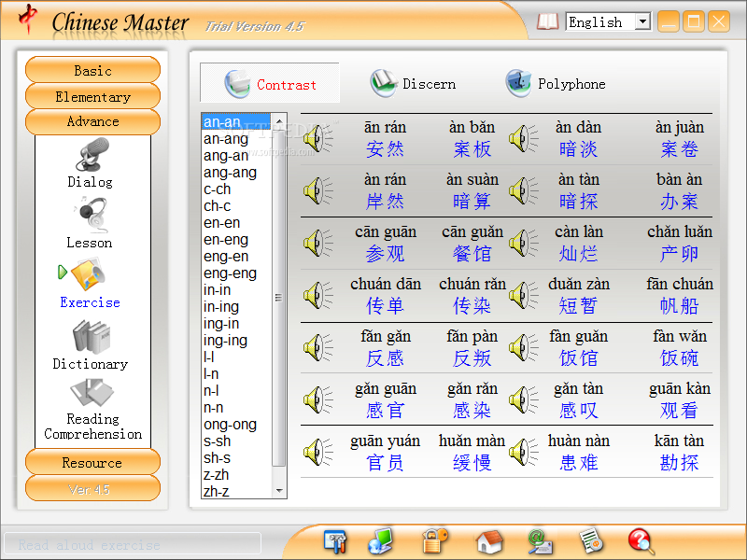The height and width of the screenshot is (560, 747).
Task: Click the house home icon
Action: coord(489,542)
